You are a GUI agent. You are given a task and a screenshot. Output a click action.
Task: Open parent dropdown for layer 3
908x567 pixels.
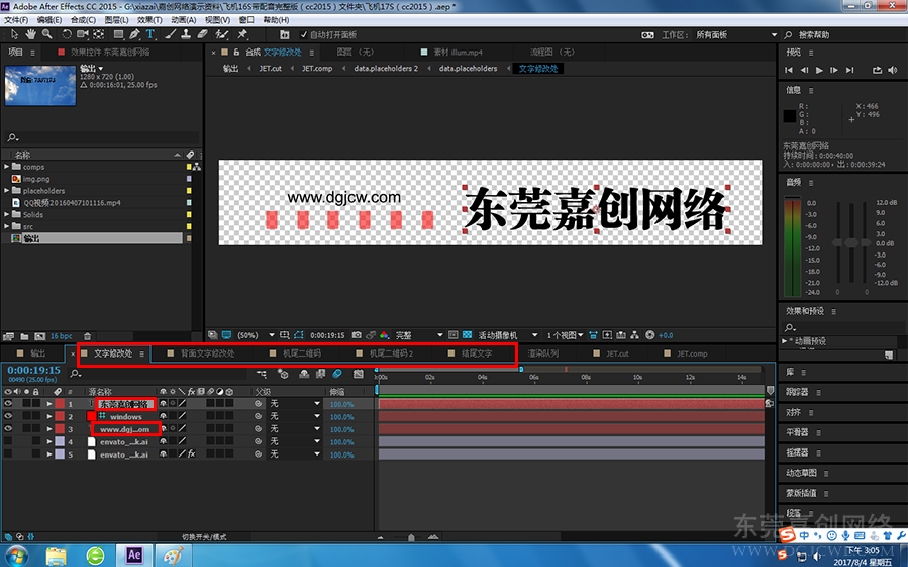(x=295, y=429)
